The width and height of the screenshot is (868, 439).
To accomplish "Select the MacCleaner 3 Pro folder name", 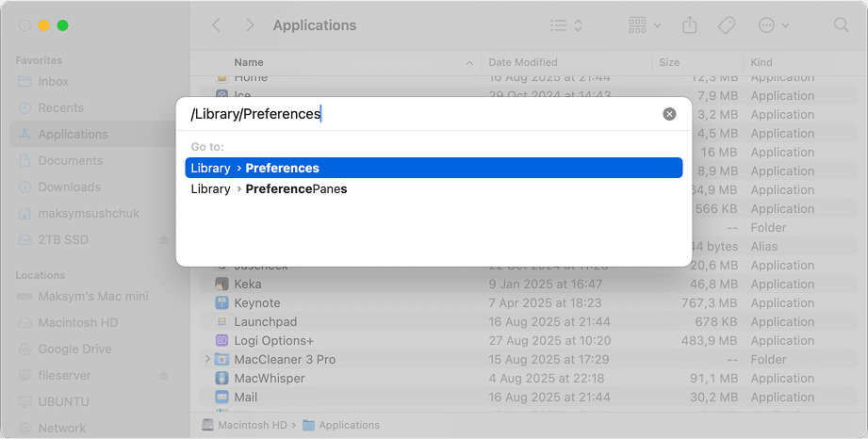I will pyautogui.click(x=285, y=359).
